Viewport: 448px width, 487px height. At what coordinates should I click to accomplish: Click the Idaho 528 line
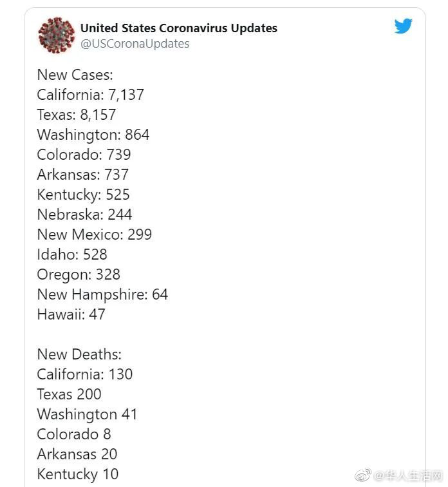pos(72,254)
